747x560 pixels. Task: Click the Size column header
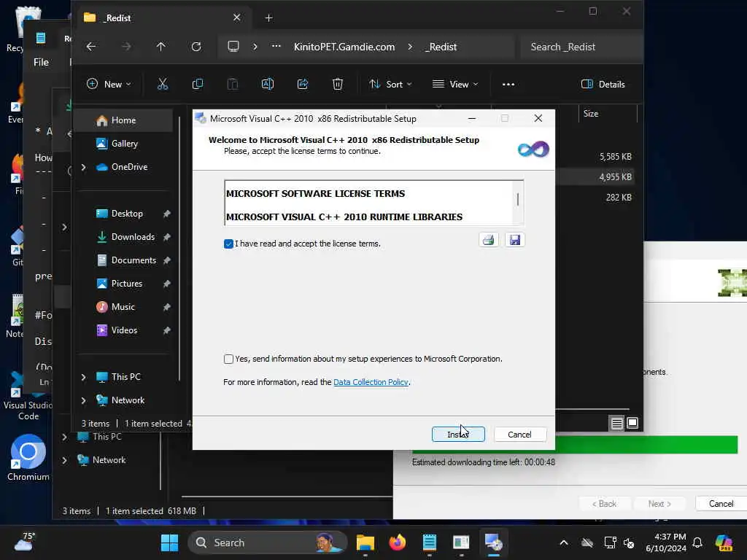608,114
